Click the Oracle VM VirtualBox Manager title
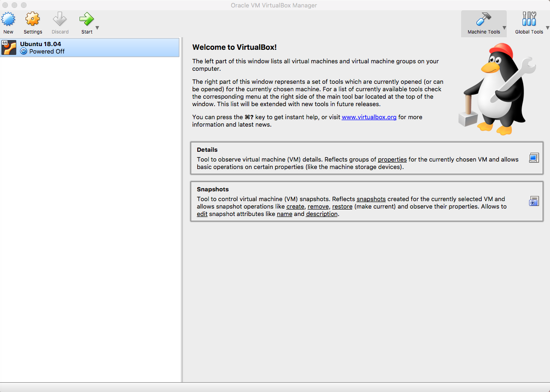This screenshot has height=392, width=550. [x=274, y=5]
